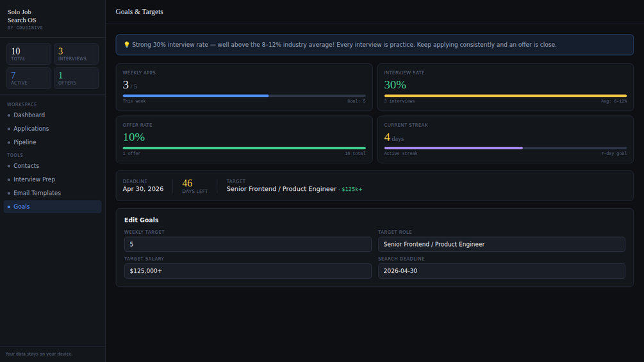Click the 4 days streak value
This screenshot has height=362, width=644.
pos(394,138)
